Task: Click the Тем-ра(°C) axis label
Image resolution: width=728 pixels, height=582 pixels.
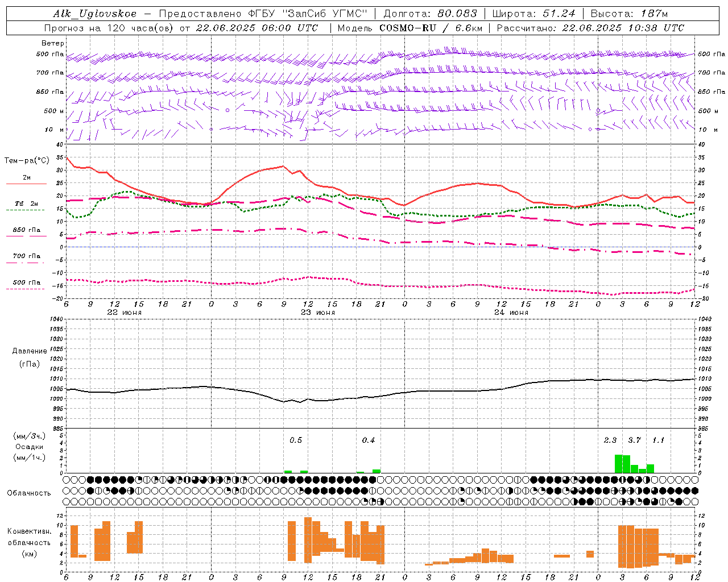Action: (27, 161)
